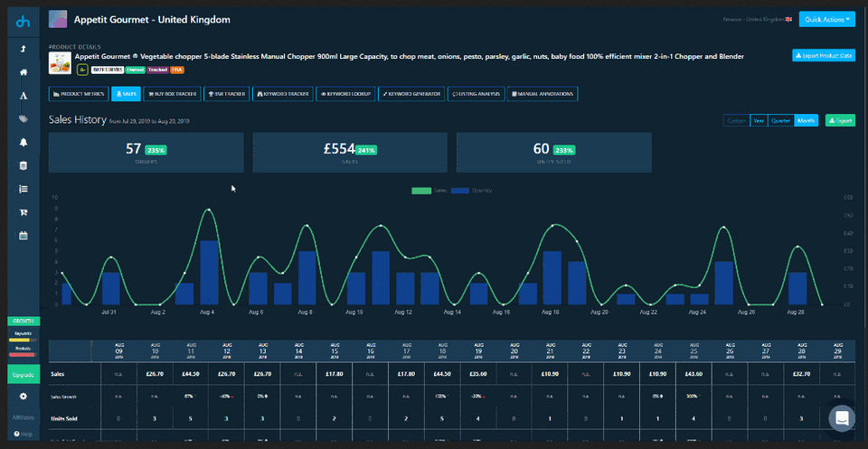Open the Keyword Tracker tab

(x=282, y=93)
